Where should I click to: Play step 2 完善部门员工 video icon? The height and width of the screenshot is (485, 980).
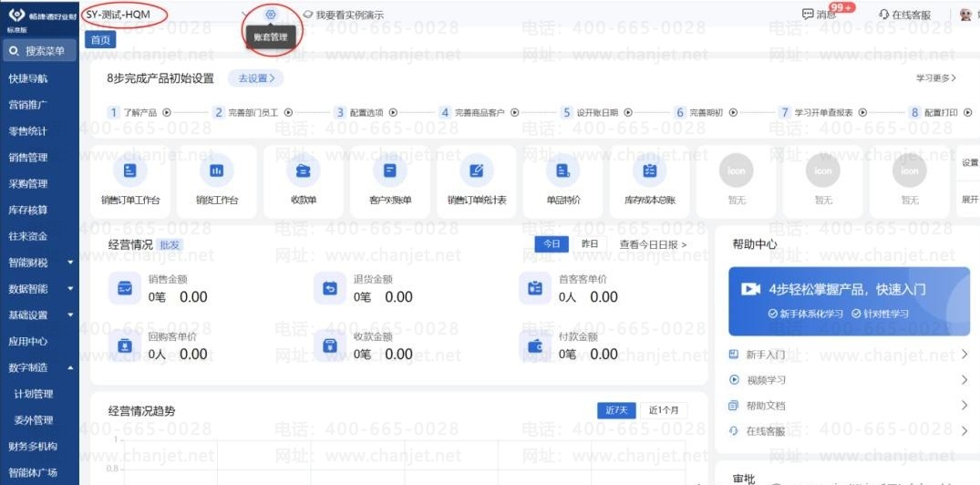click(x=289, y=113)
